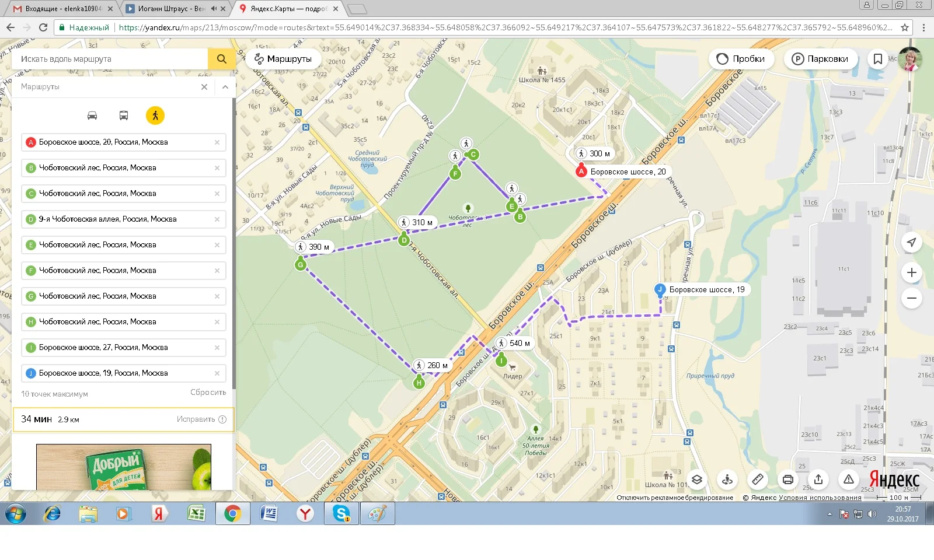Viewport: 934px width, 560px height.
Task: Click the browser back arrow
Action: point(11,27)
